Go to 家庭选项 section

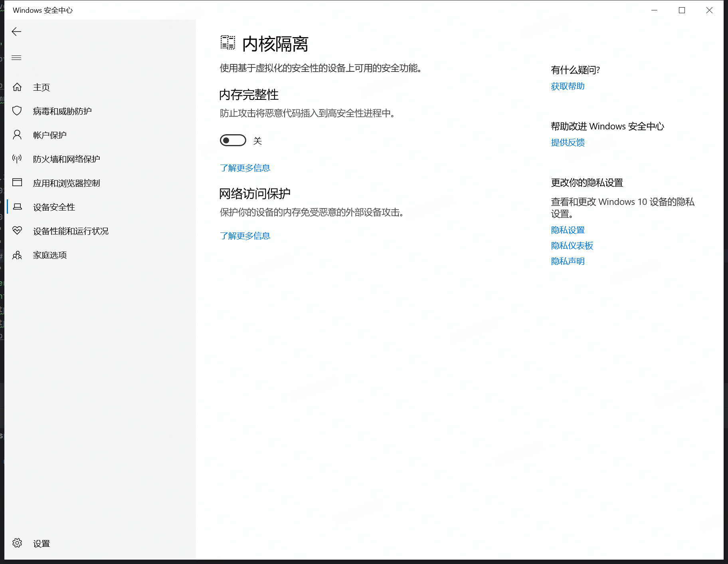click(50, 255)
